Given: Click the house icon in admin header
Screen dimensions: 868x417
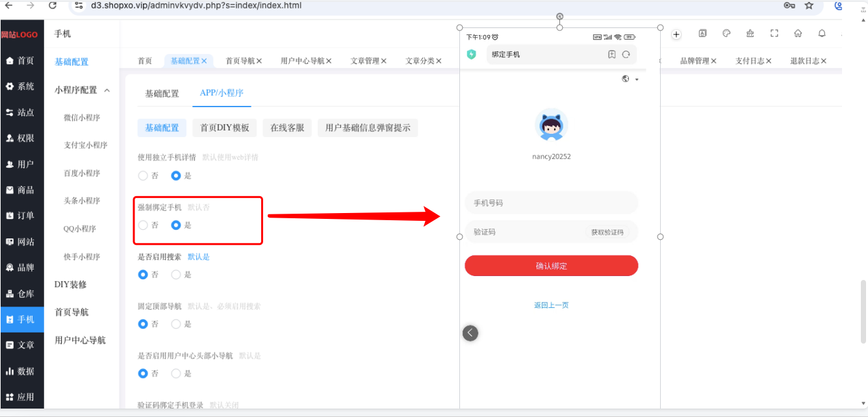Looking at the screenshot, I should click(x=798, y=34).
